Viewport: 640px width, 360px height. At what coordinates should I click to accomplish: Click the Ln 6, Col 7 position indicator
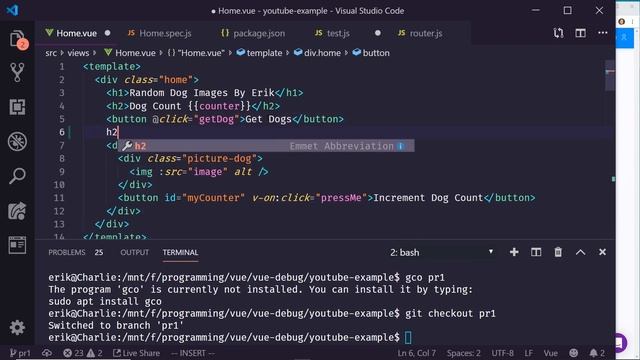[x=416, y=353]
